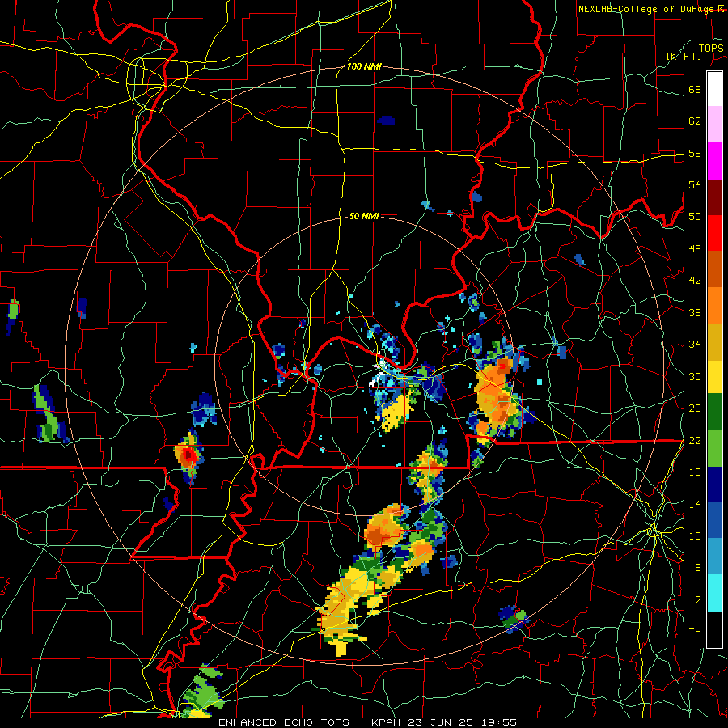
Task: Click the dark green legend swatch
Action: coord(714,412)
